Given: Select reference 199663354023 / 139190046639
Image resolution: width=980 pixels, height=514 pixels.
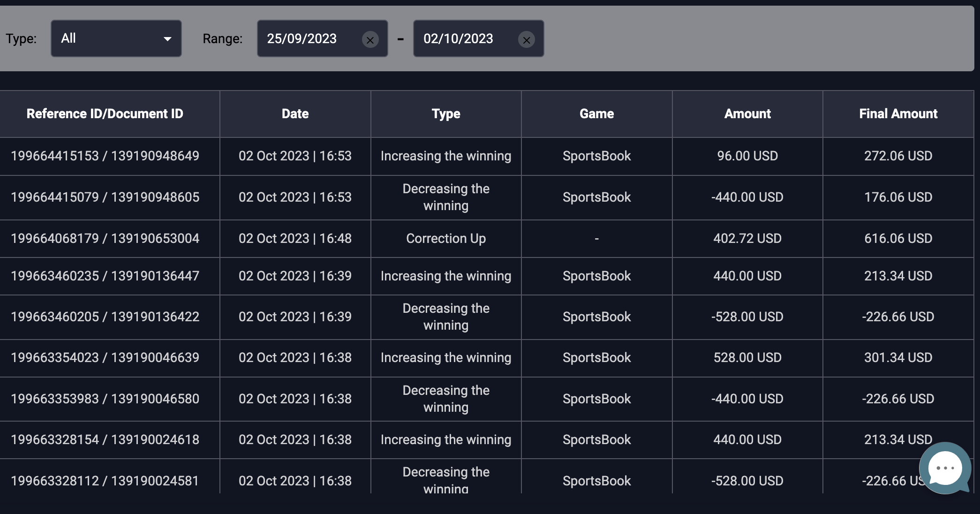Looking at the screenshot, I should [x=105, y=357].
